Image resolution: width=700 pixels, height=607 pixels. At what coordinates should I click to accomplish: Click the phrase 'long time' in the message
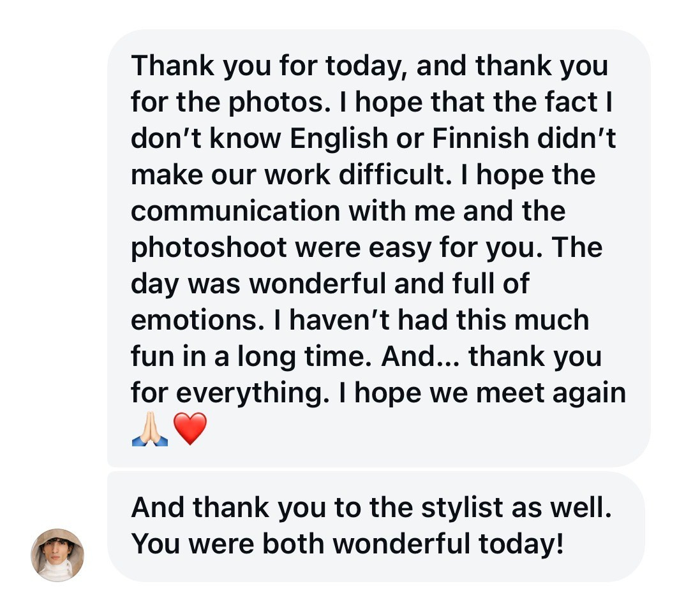point(301,356)
